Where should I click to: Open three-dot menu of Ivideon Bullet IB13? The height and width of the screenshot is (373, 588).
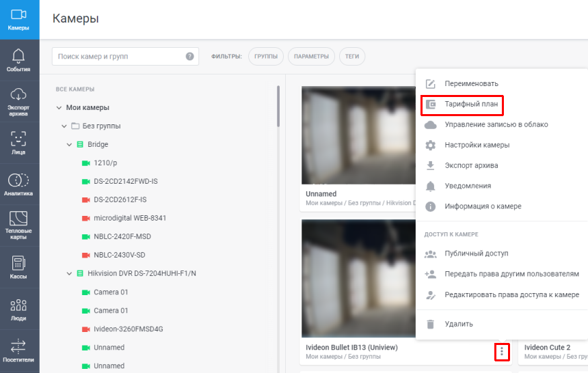[x=502, y=352]
